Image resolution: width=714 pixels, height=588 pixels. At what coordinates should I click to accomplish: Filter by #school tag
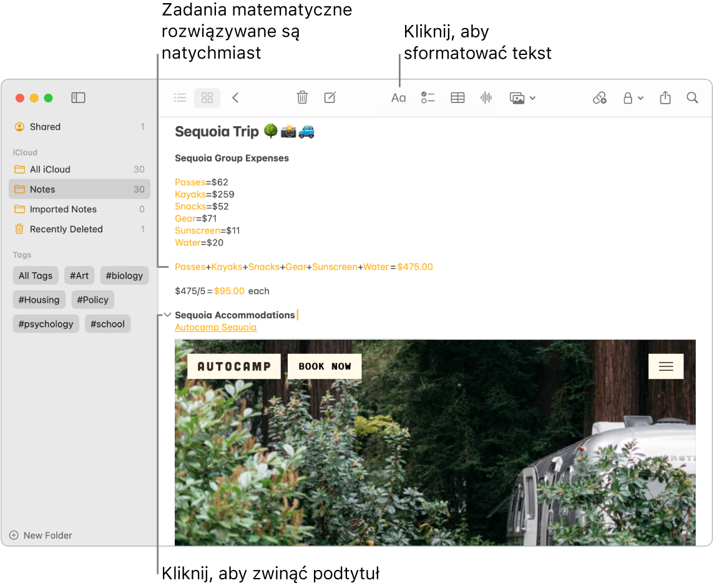pos(107,324)
